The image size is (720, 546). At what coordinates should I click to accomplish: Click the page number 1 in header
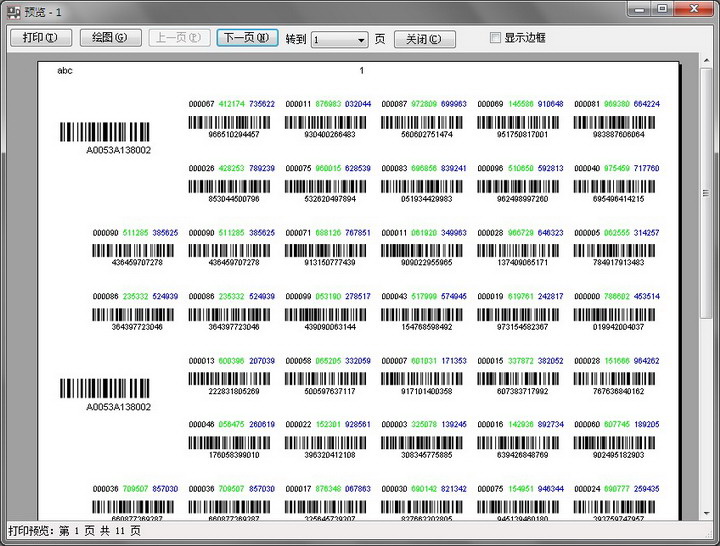click(x=362, y=71)
